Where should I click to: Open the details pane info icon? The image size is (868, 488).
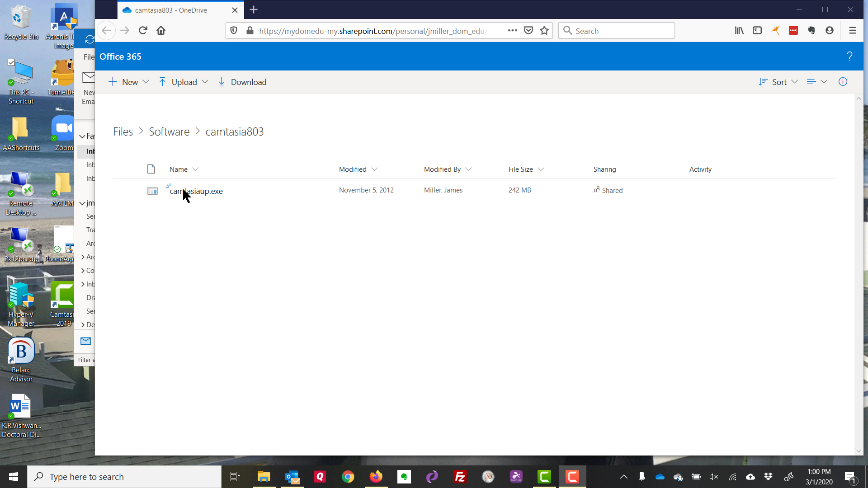click(x=843, y=82)
